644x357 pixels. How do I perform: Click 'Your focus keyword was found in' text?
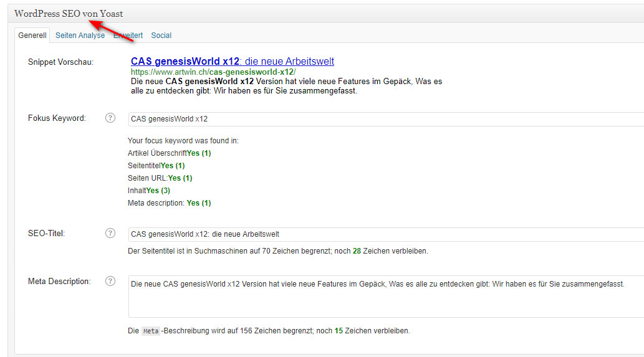coord(183,141)
